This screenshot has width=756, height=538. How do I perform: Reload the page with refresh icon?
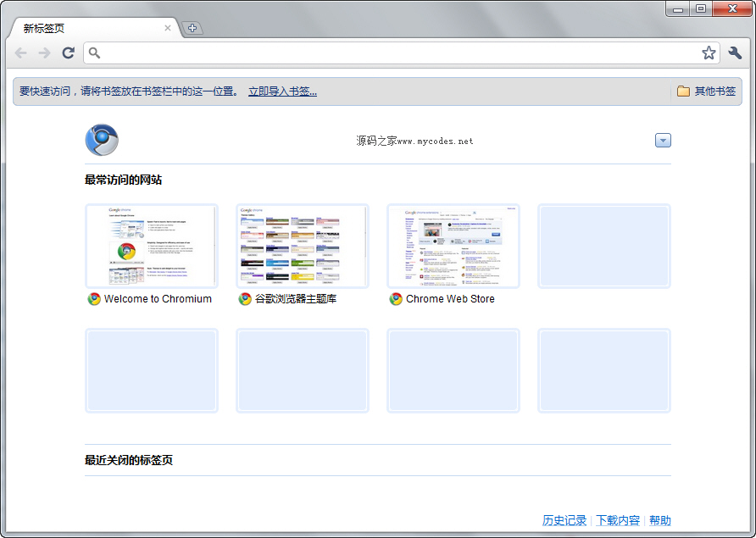(69, 53)
